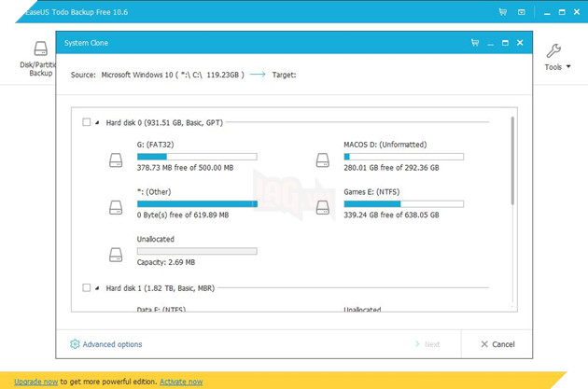Click the Advanced options gear icon
This screenshot has width=588, height=389.
coord(75,344)
